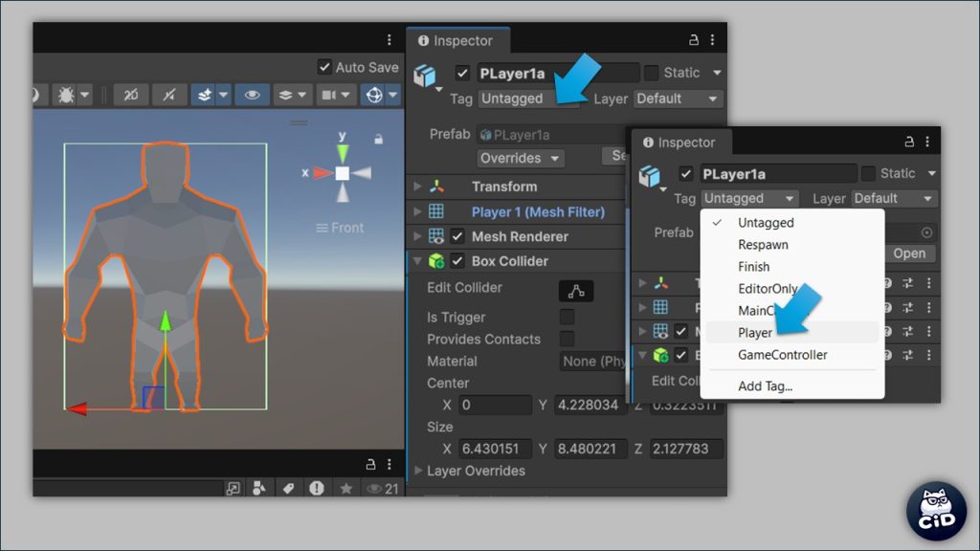Toggle the Auto Save checkbox

pos(324,67)
